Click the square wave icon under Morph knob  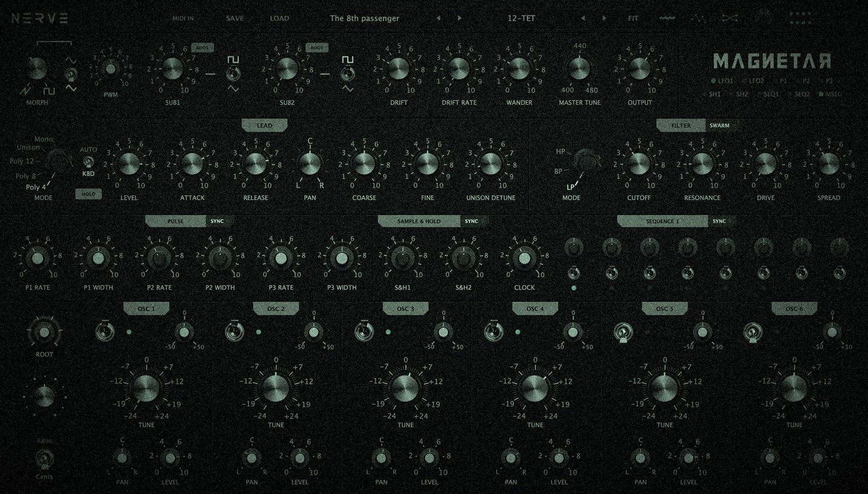49,91
